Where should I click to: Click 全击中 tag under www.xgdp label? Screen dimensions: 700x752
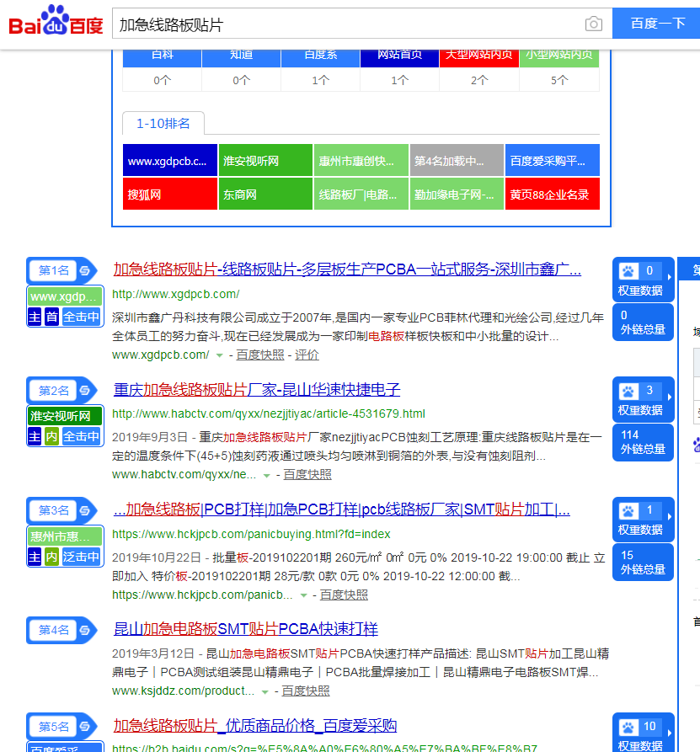82,317
